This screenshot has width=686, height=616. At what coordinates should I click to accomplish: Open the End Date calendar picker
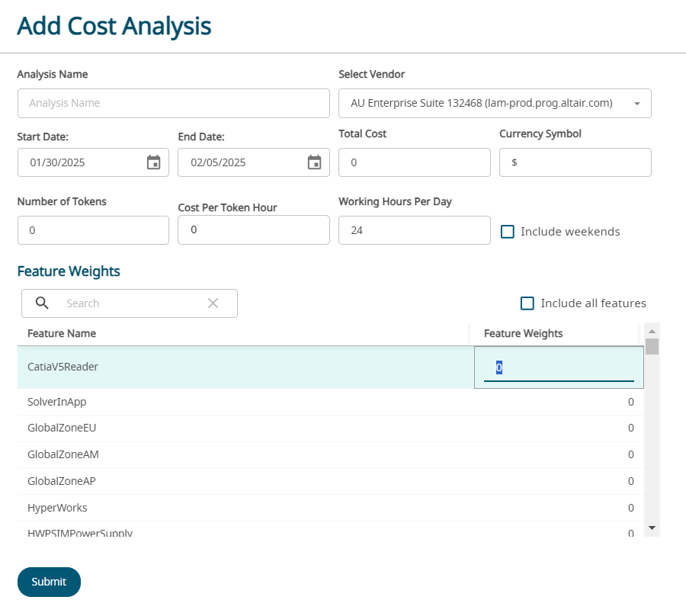pos(314,162)
